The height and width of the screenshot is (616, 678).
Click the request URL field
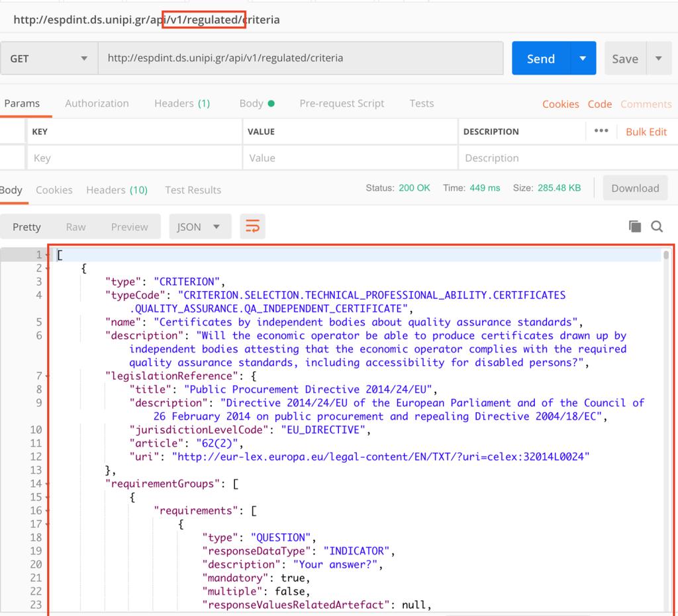301,58
